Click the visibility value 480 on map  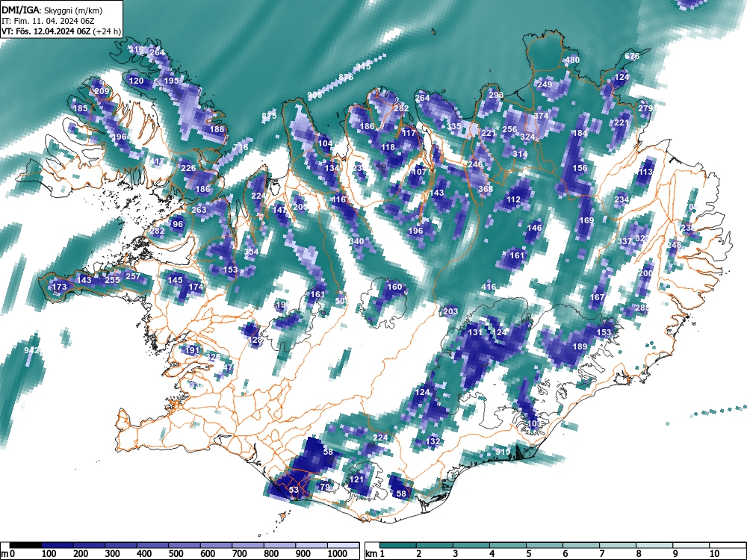point(572,60)
